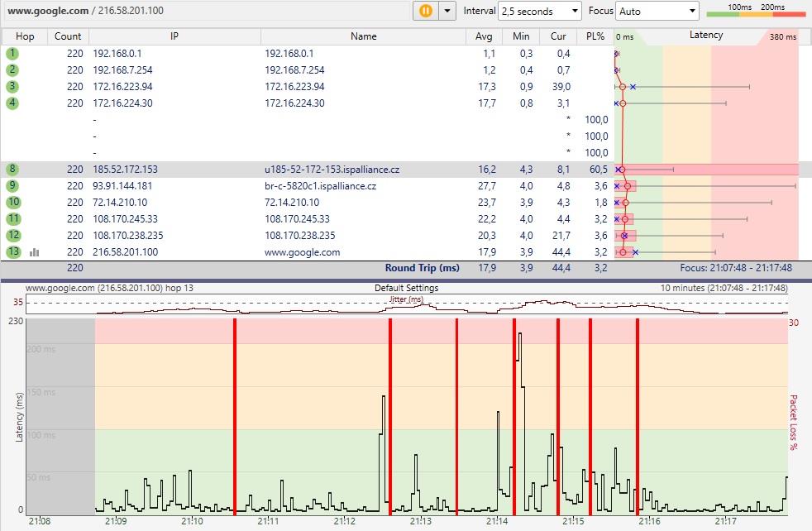Click the 380 ms latency graph scale label
Image resolution: width=812 pixels, height=531 pixels.
coord(782,37)
